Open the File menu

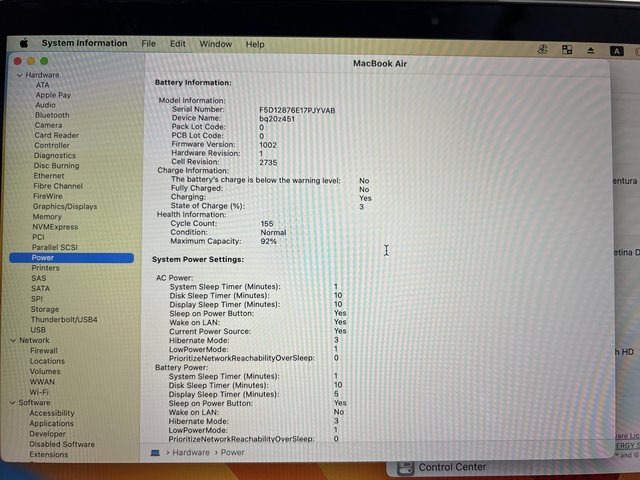[x=149, y=43]
